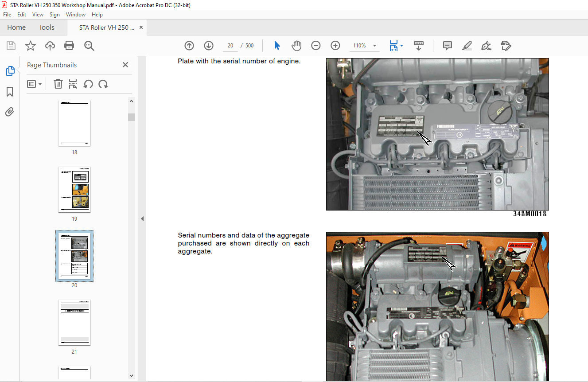Click thumbnail scrollbar down arrow
The width and height of the screenshot is (588, 382).
click(x=131, y=375)
